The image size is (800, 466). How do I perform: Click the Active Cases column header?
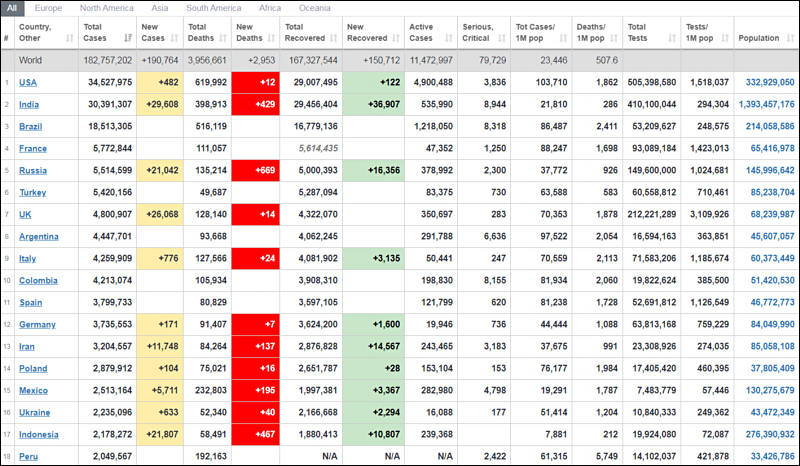pos(431,33)
